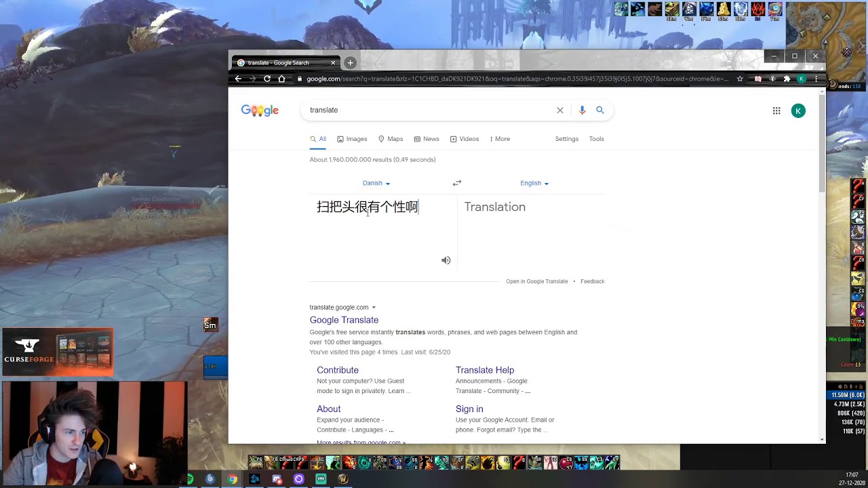Open Discord from the taskbar

click(277, 479)
